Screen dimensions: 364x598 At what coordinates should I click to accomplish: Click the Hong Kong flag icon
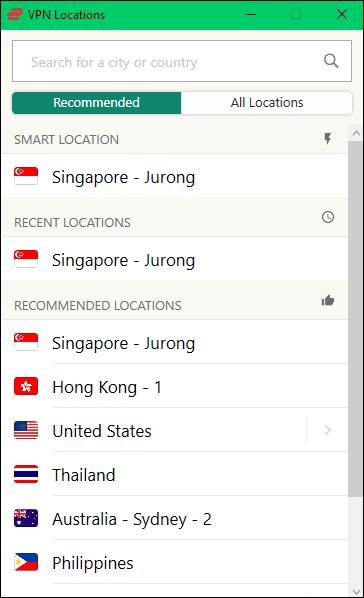point(26,386)
